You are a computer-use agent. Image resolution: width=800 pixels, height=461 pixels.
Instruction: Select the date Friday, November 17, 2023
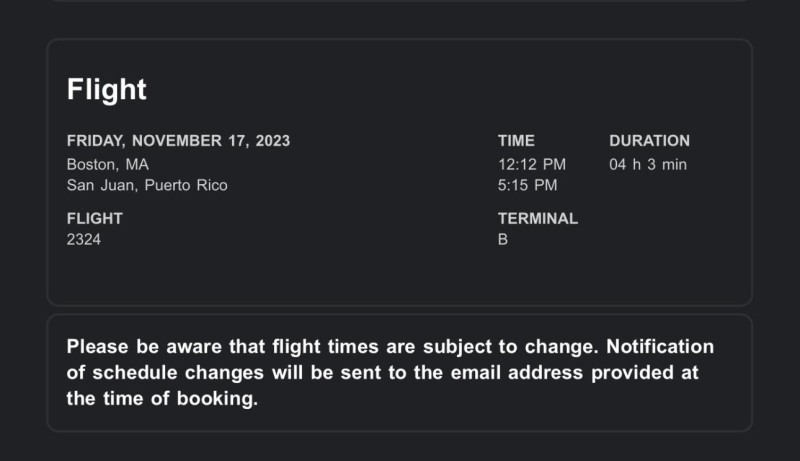click(x=178, y=141)
